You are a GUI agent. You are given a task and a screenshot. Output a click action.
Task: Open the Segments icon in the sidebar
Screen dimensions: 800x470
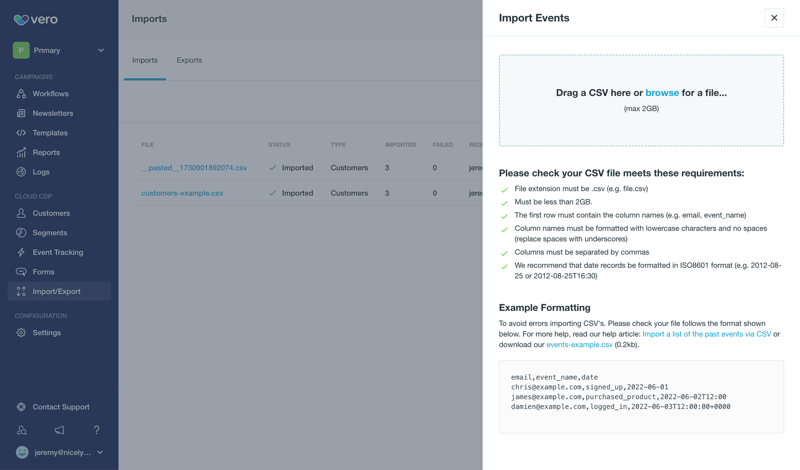pyautogui.click(x=21, y=233)
